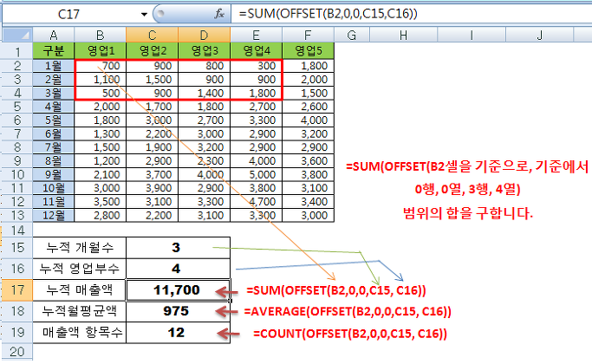Click cell E12 containing 4,700
The image size is (592, 364).
[x=256, y=202]
